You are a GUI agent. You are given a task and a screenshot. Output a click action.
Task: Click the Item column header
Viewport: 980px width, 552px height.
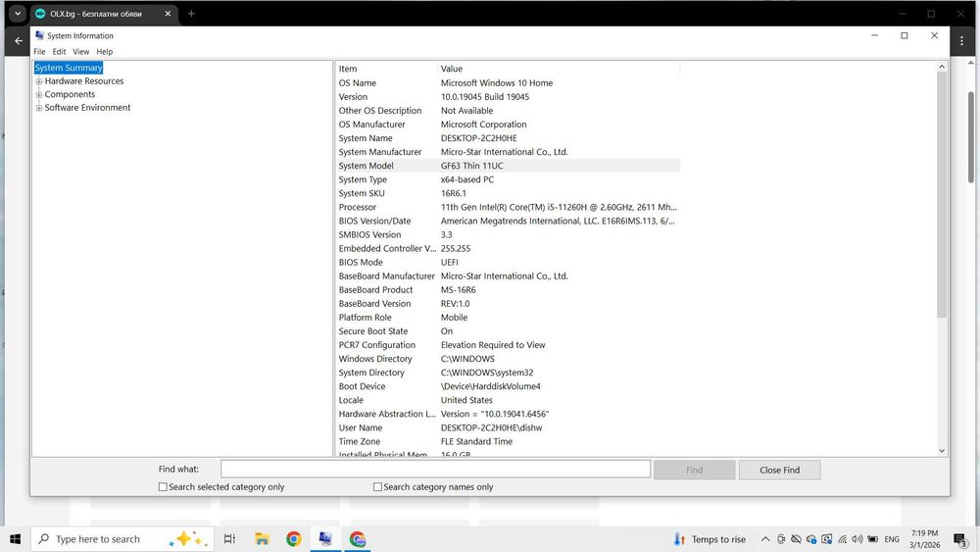coord(386,69)
